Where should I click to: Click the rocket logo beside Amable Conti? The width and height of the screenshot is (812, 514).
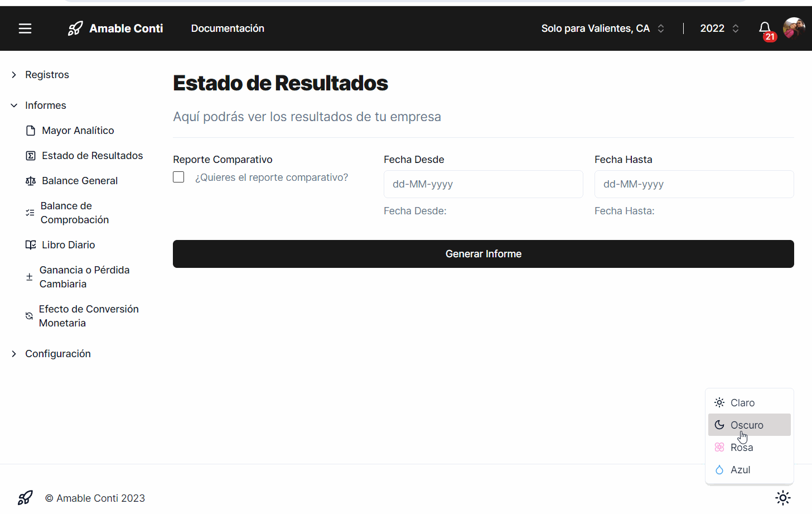75,28
